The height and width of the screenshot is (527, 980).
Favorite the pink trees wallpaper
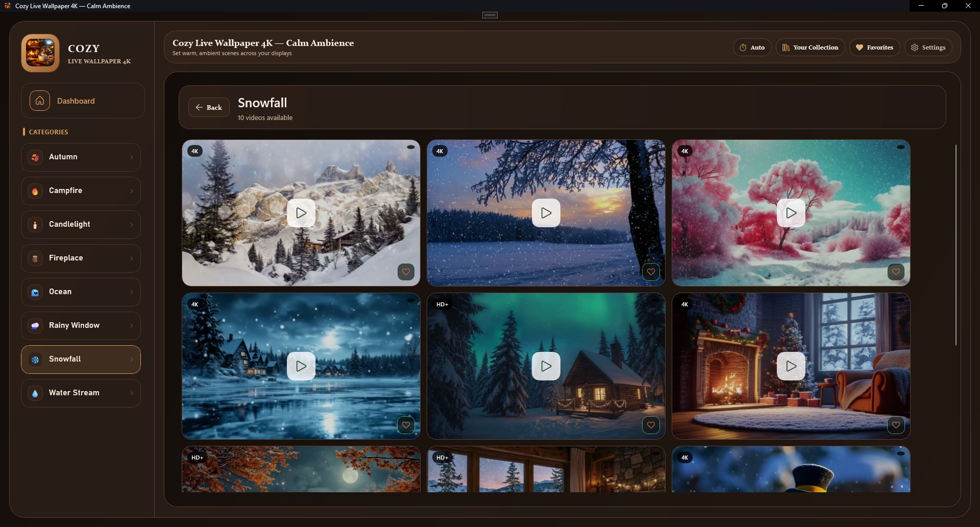click(896, 272)
